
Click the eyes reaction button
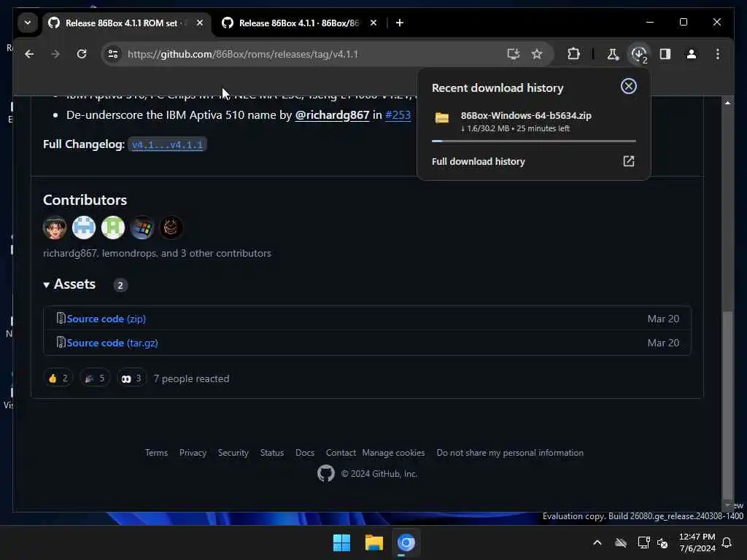point(131,378)
